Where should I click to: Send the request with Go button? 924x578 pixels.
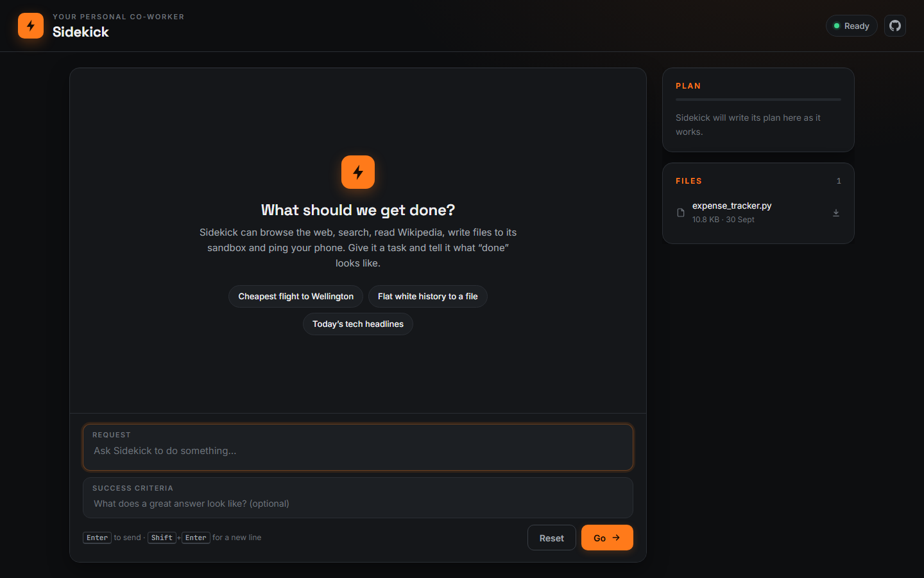[607, 538]
